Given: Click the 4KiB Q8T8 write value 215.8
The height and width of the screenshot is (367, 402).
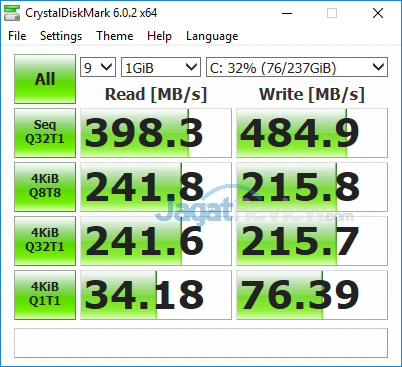Looking at the screenshot, I should coord(312,187).
